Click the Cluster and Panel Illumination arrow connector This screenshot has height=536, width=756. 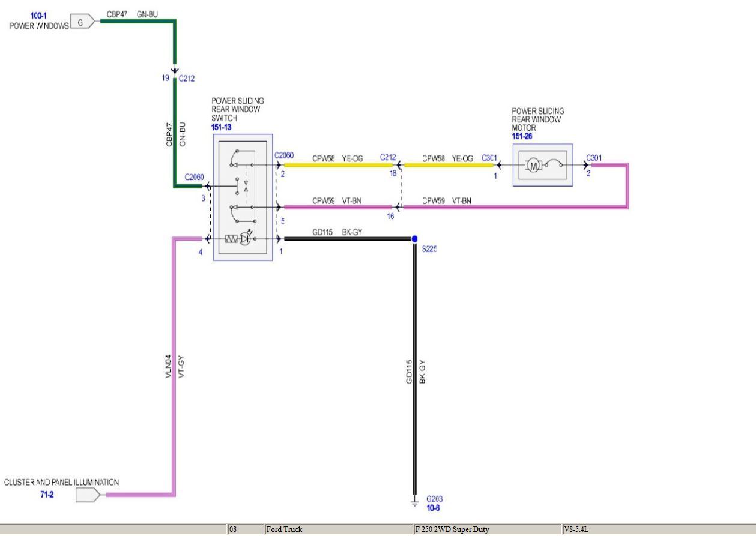pyautogui.click(x=88, y=495)
